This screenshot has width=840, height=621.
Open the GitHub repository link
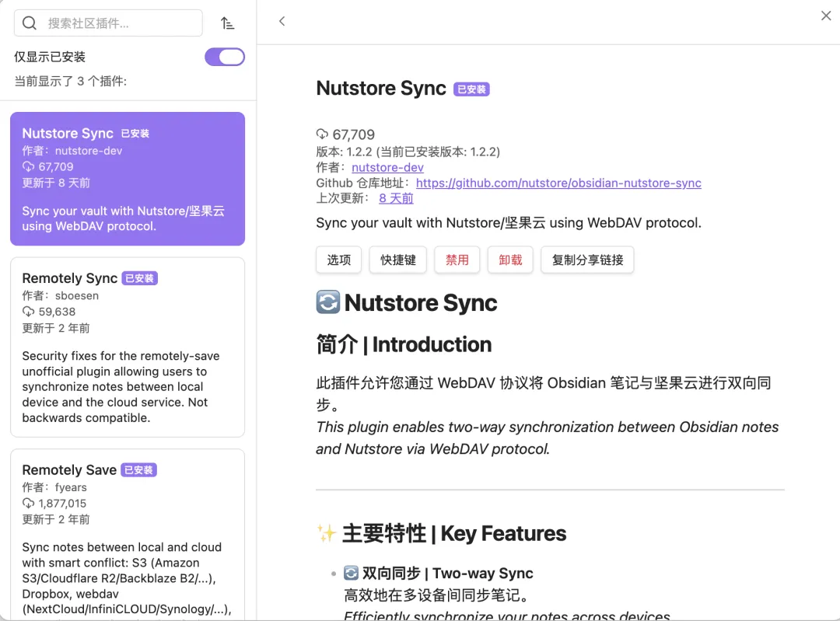pyautogui.click(x=558, y=183)
